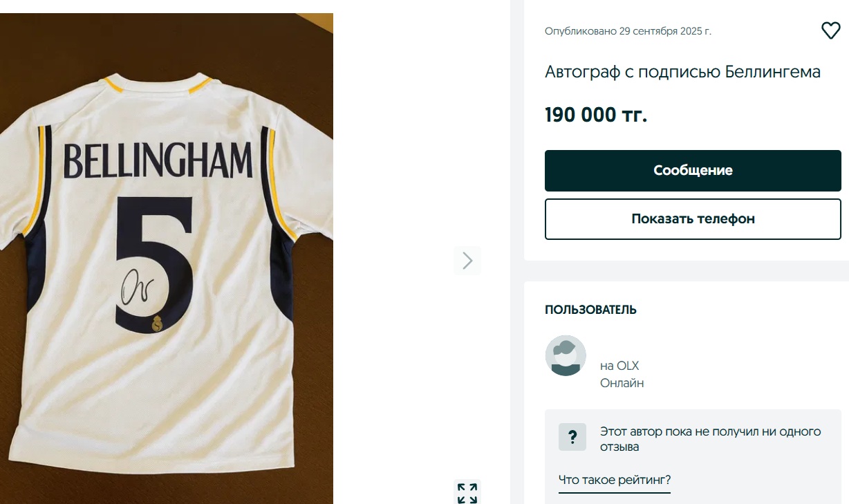849x504 pixels.
Task: Open the Что такое рейтинг? link
Action: [x=615, y=480]
